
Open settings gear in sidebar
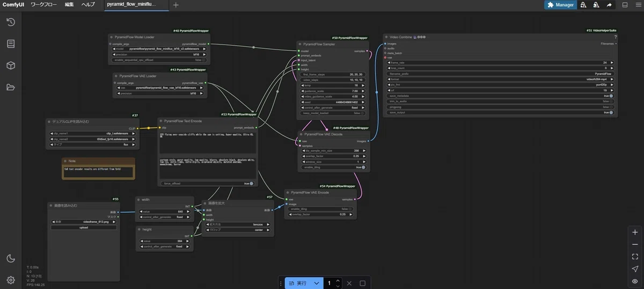pyautogui.click(x=10, y=280)
